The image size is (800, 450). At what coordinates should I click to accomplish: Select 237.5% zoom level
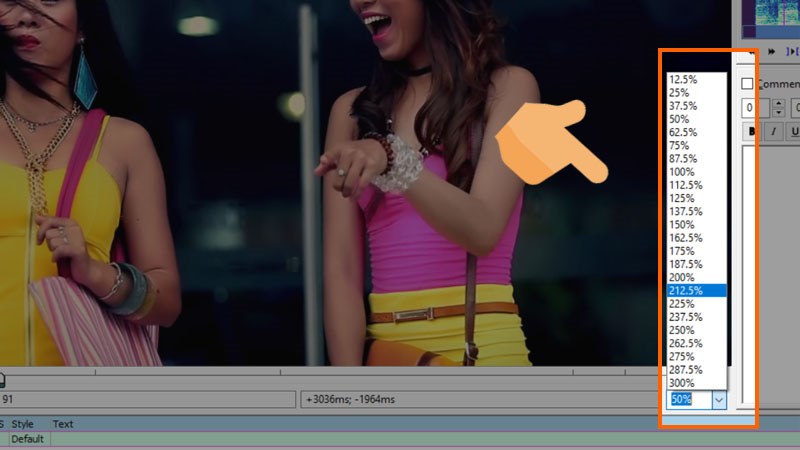696,317
